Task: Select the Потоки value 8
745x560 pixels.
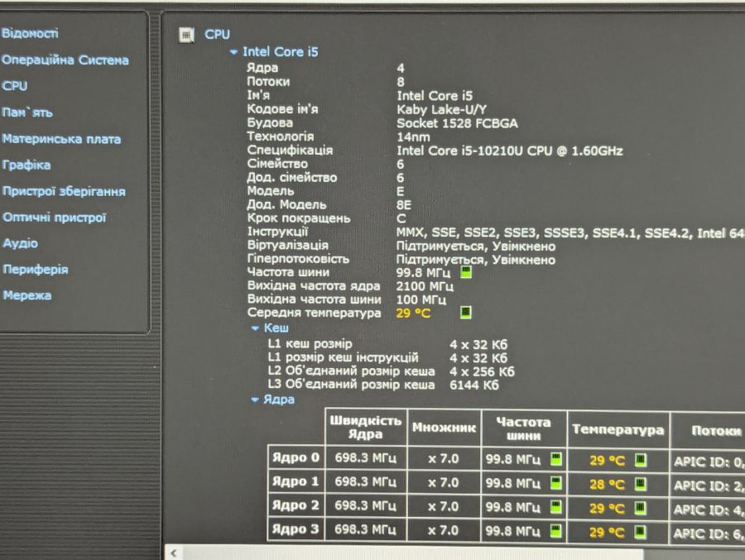Action: point(401,82)
